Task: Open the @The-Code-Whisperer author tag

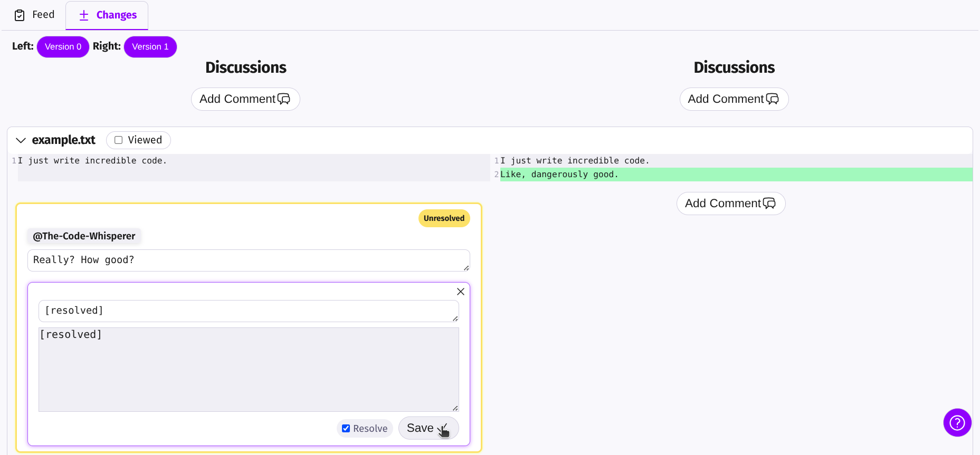Action: (84, 236)
